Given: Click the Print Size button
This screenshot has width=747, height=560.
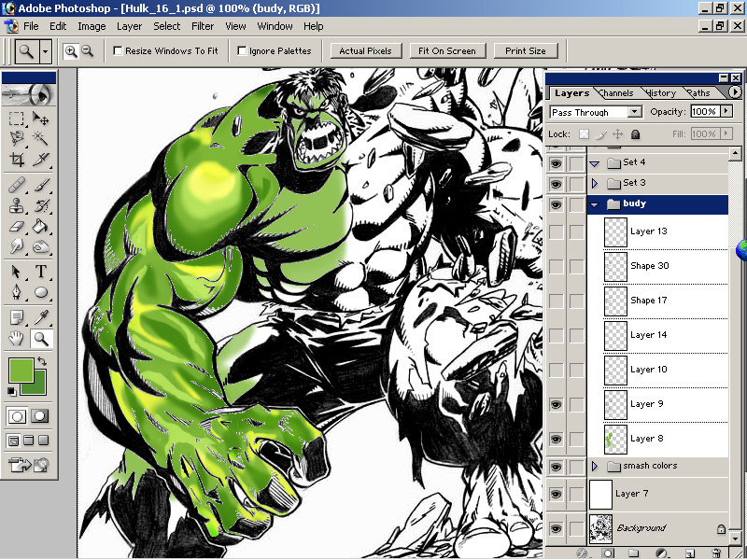Looking at the screenshot, I should click(526, 51).
